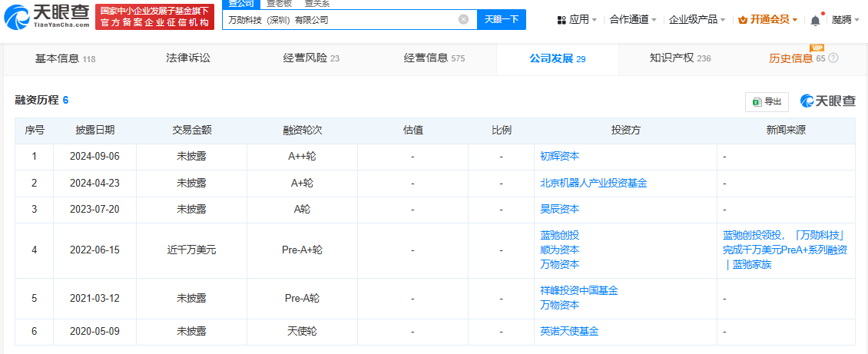Open 万物资本 link in the Pre-A+轮 row
This screenshot has height=354, width=868.
pyautogui.click(x=560, y=264)
